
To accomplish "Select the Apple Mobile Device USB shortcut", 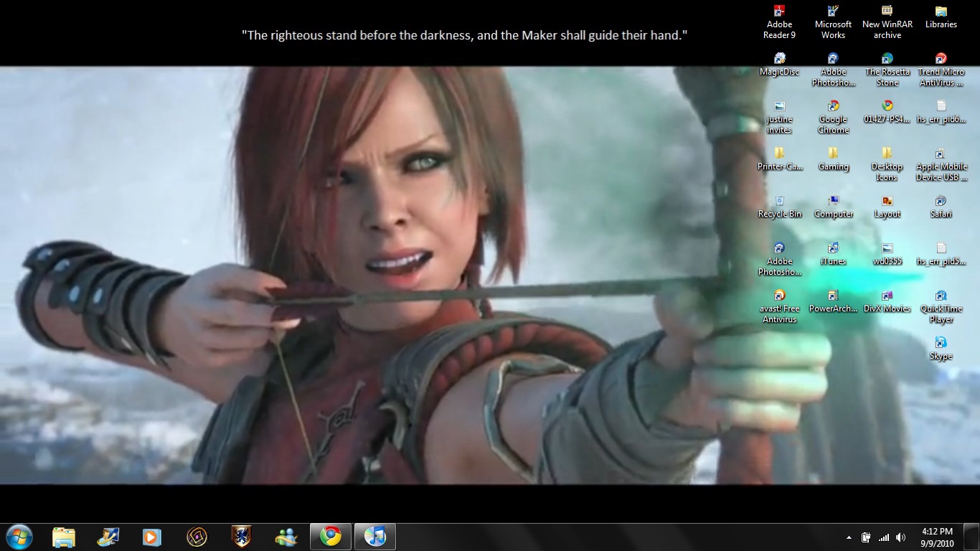I will [941, 164].
